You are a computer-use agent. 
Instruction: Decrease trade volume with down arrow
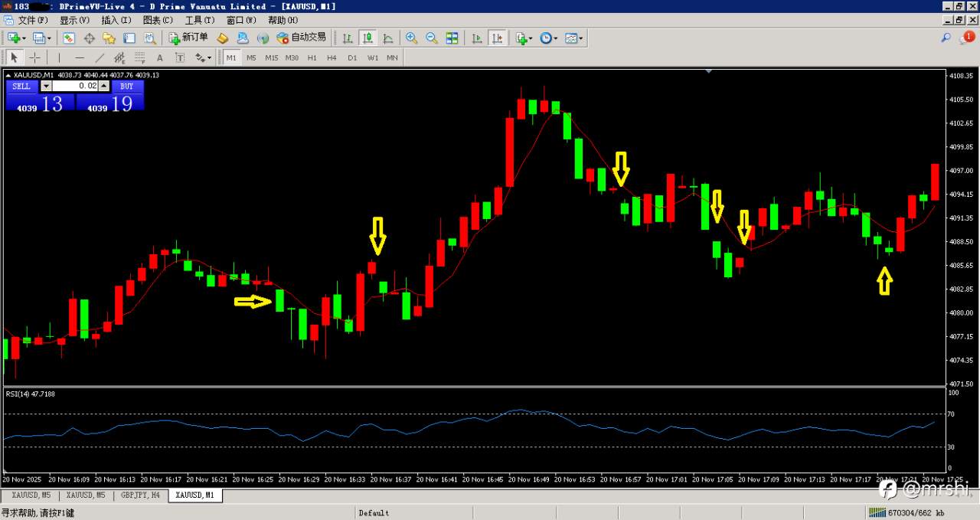pyautogui.click(x=46, y=87)
